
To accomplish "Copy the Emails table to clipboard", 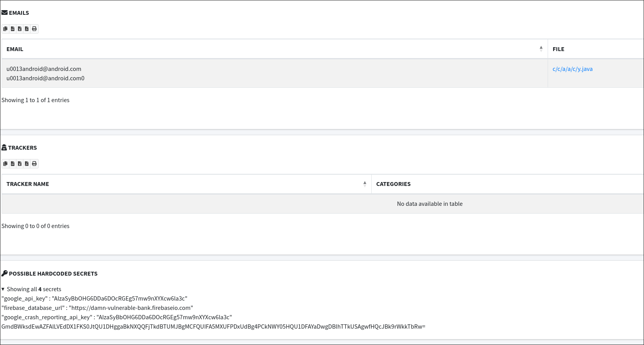I will click(x=5, y=29).
